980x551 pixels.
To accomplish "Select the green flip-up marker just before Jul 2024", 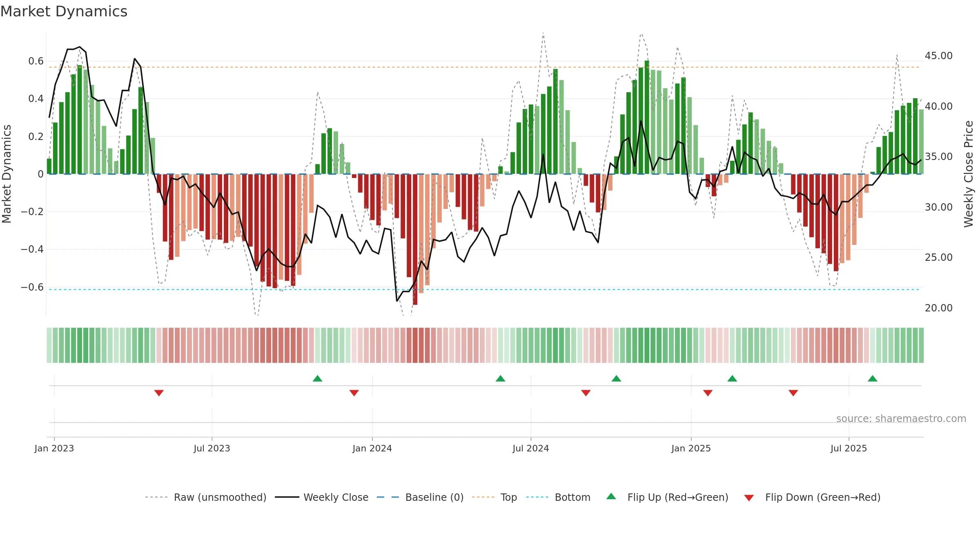I will coord(501,378).
